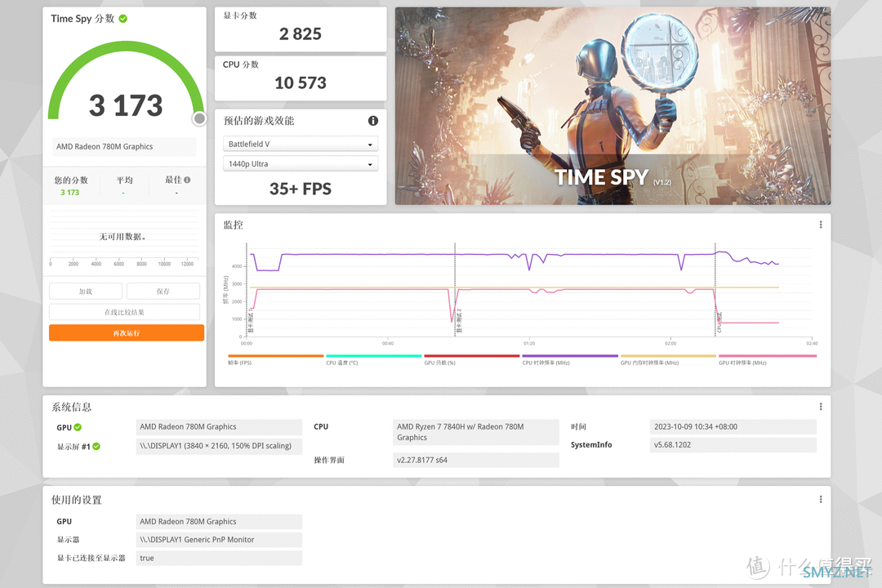
Task: Toggle the pink GPU 时钟频率 (MHz) legend
Action: coord(767,355)
